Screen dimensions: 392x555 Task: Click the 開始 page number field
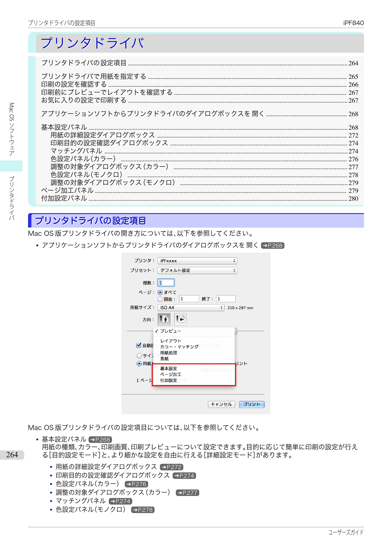(x=189, y=299)
